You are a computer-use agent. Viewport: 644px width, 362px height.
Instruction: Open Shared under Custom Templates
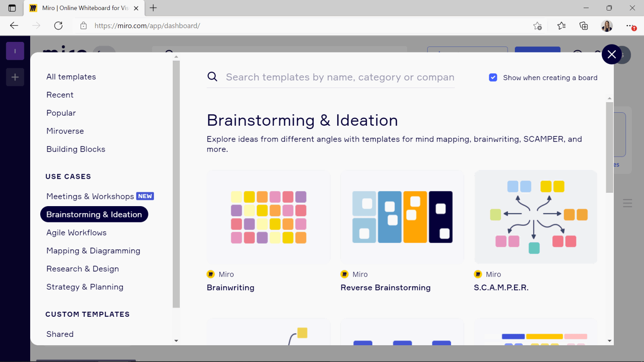pyautogui.click(x=60, y=334)
